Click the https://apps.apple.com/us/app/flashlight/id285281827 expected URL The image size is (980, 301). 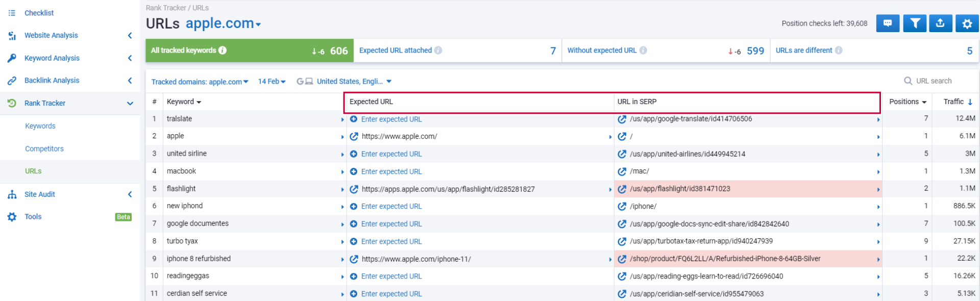pos(448,189)
